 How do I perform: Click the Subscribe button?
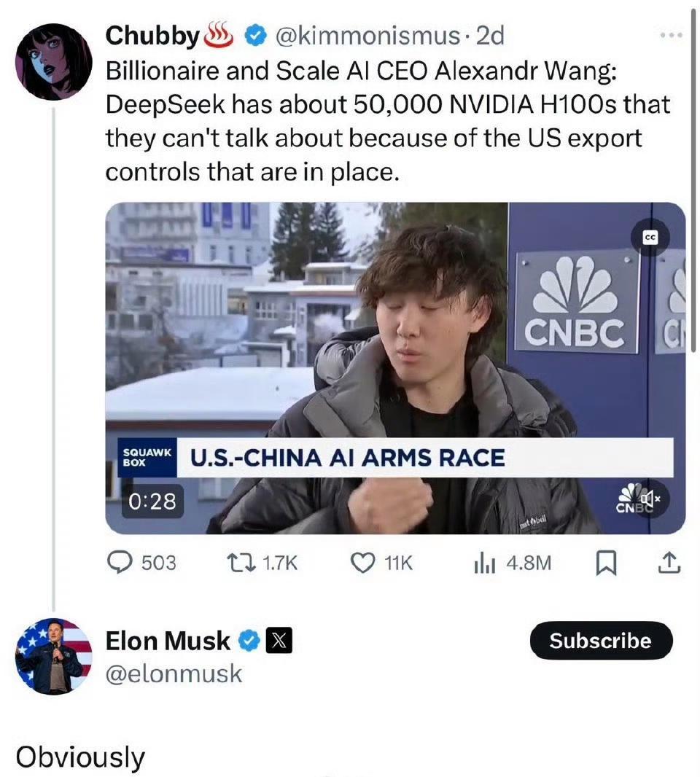point(601,641)
